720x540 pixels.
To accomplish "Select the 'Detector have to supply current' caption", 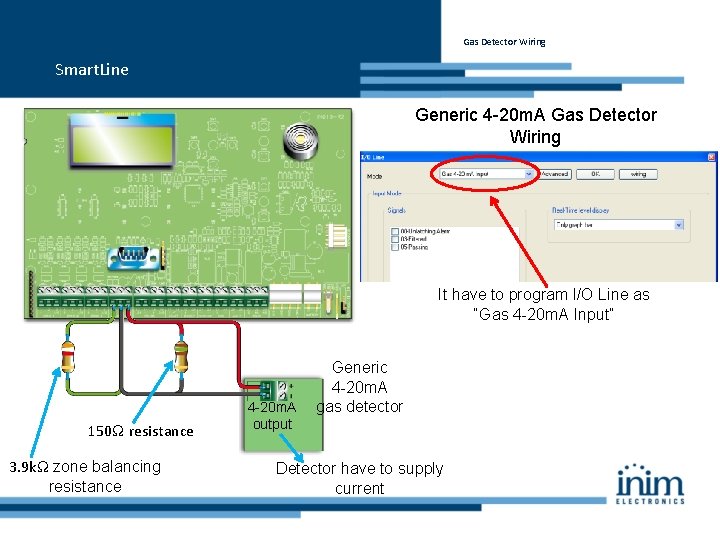I will (360, 478).
